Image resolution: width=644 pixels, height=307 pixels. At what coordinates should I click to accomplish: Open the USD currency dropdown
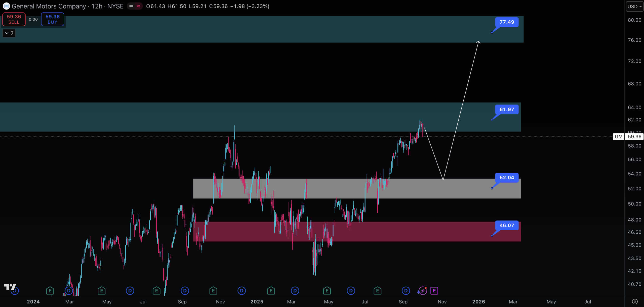coord(634,7)
